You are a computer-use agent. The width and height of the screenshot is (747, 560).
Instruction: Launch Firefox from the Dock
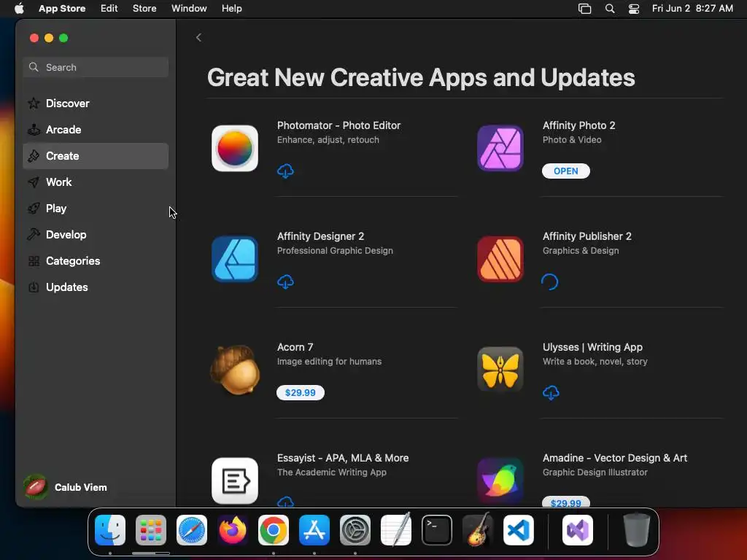[233, 530]
